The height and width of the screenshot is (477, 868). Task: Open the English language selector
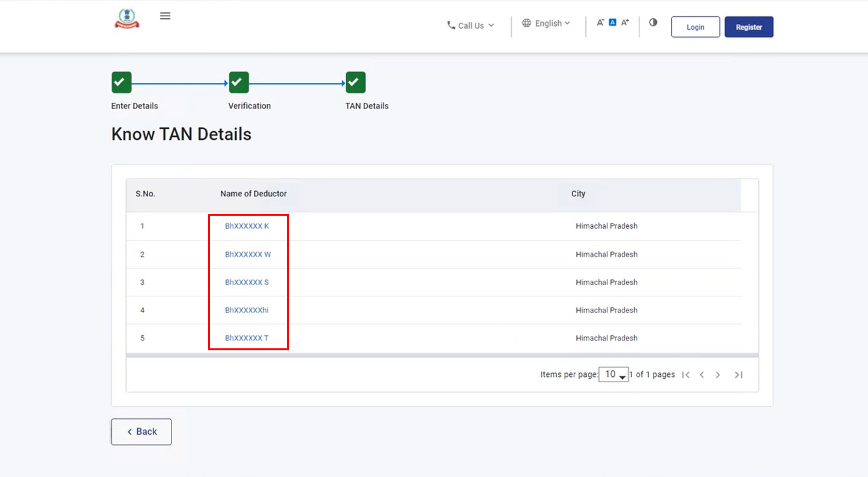546,23
